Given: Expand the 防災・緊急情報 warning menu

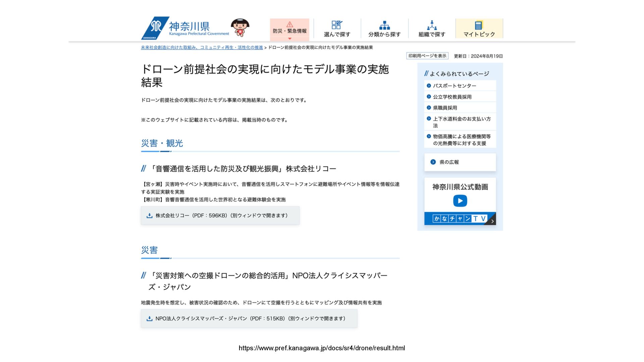Looking at the screenshot, I should (289, 29).
